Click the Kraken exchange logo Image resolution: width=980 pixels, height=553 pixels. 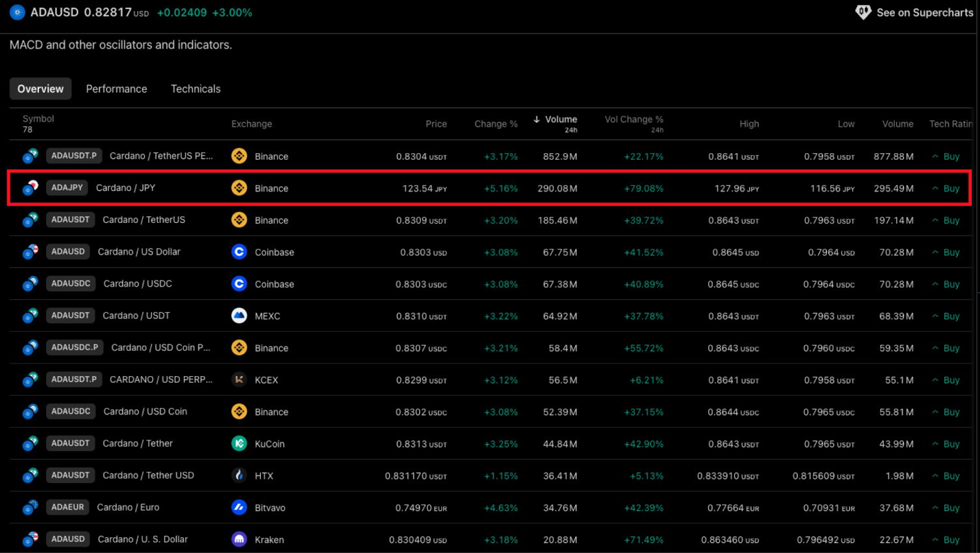tap(239, 539)
